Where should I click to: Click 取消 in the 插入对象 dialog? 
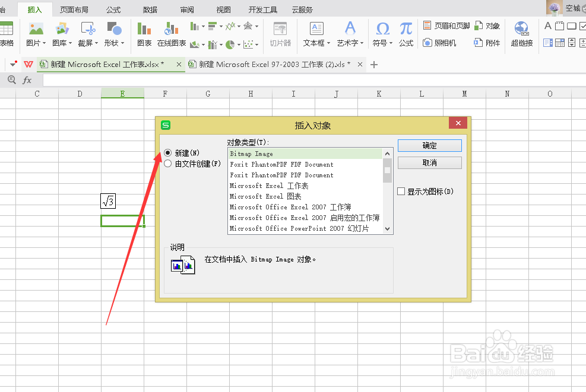point(429,162)
